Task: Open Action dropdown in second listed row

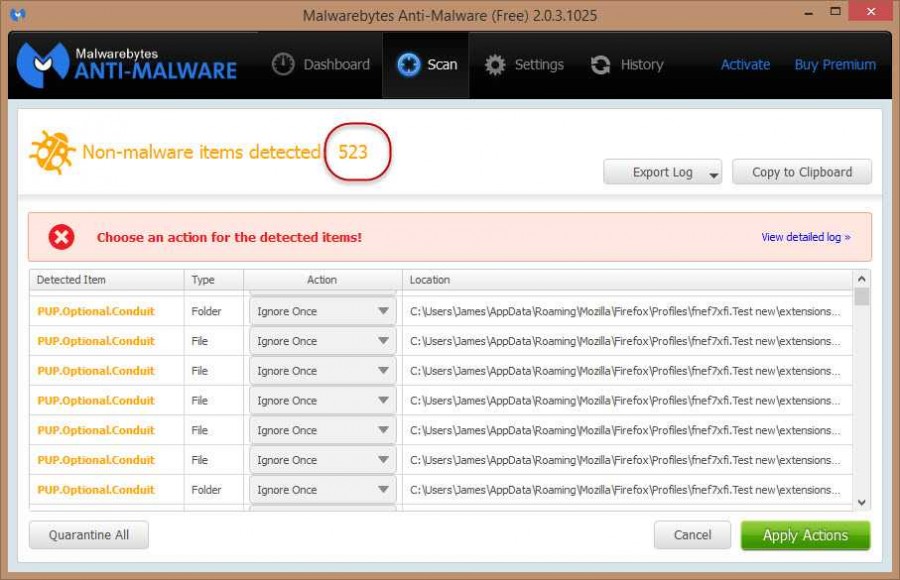Action: (323, 341)
